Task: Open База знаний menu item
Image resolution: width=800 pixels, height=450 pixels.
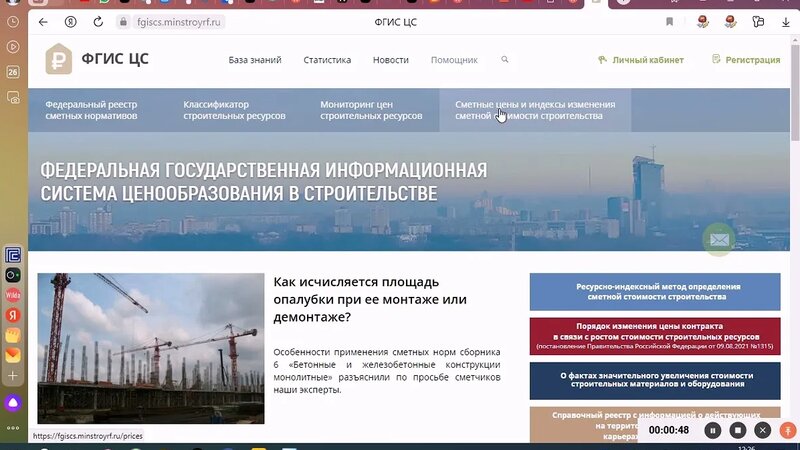Action: pos(255,60)
